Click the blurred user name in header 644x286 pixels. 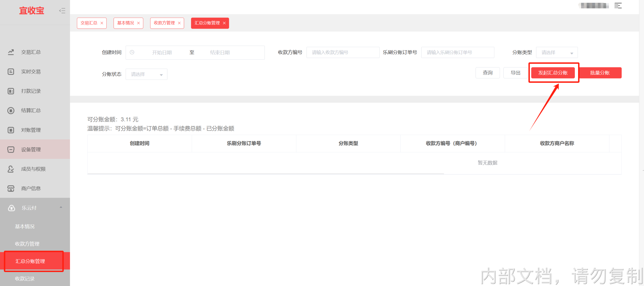coord(594,6)
